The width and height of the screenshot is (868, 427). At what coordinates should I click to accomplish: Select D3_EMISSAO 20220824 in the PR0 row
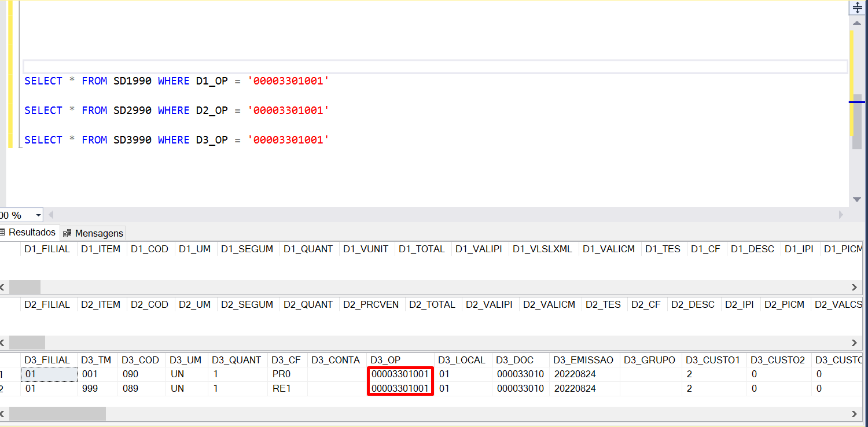pyautogui.click(x=584, y=374)
